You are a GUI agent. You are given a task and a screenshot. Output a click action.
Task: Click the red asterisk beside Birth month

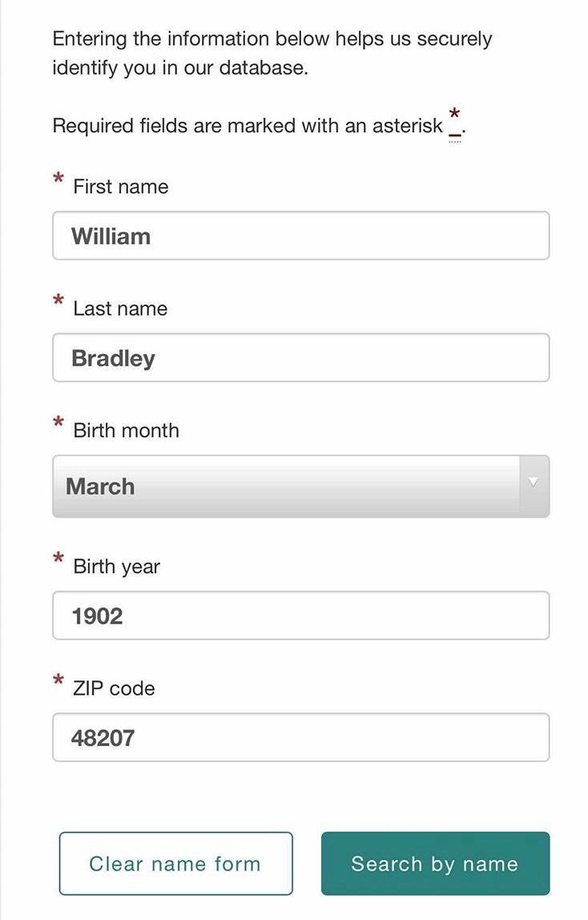click(x=58, y=423)
